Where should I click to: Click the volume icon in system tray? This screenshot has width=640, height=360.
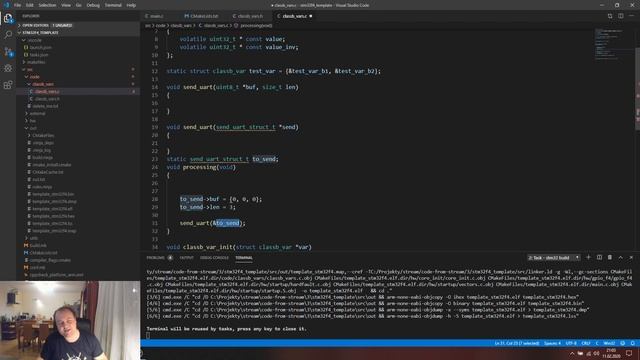(596, 353)
